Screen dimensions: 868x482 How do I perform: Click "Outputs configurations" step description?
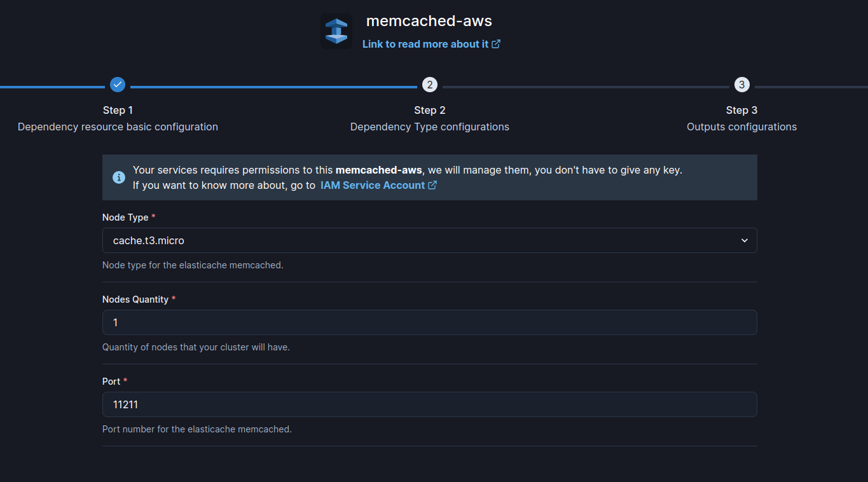tap(741, 127)
